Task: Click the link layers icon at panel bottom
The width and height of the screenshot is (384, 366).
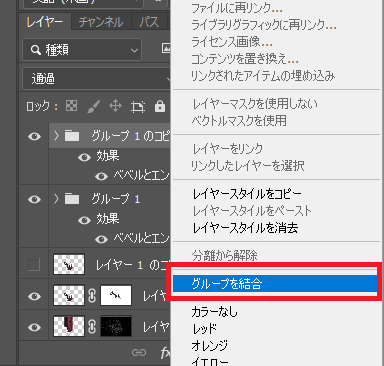Action: coord(139,352)
